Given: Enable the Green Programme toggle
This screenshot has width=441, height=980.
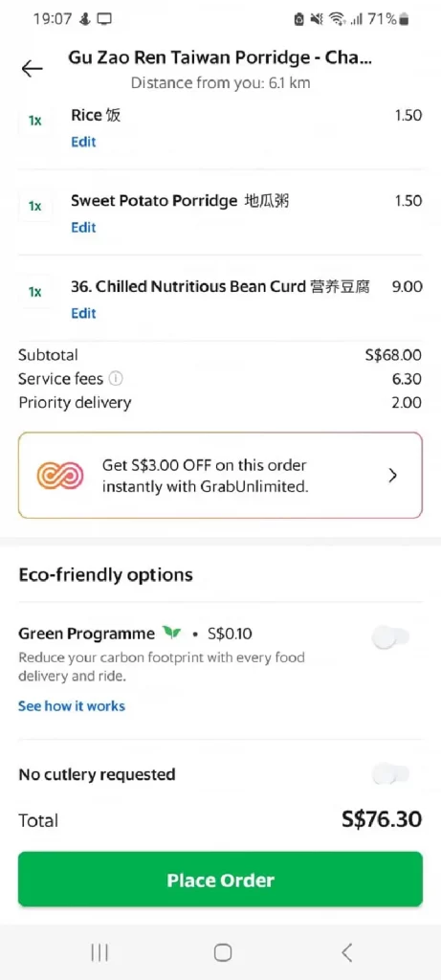Looking at the screenshot, I should click(391, 638).
